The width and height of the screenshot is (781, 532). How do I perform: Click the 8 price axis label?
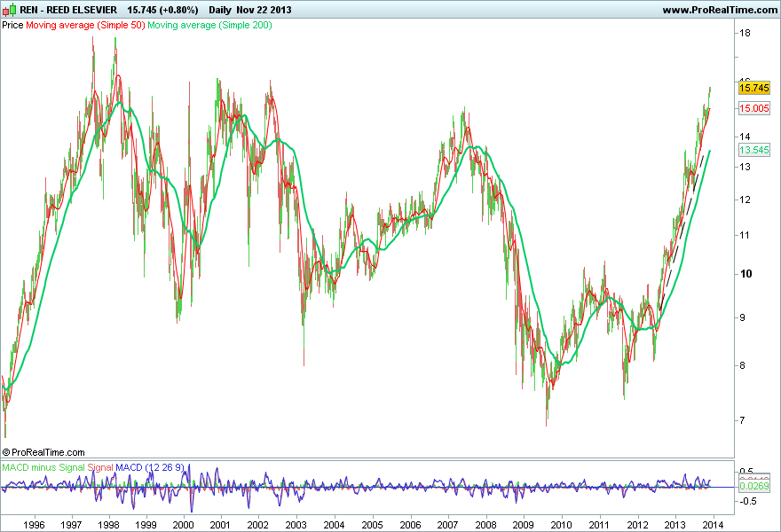click(742, 365)
